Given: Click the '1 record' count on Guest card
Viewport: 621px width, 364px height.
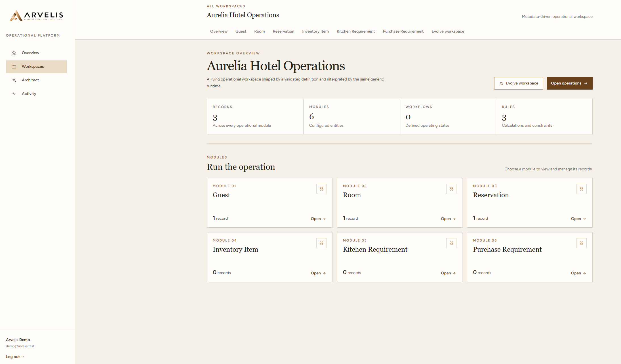Looking at the screenshot, I should [x=220, y=218].
